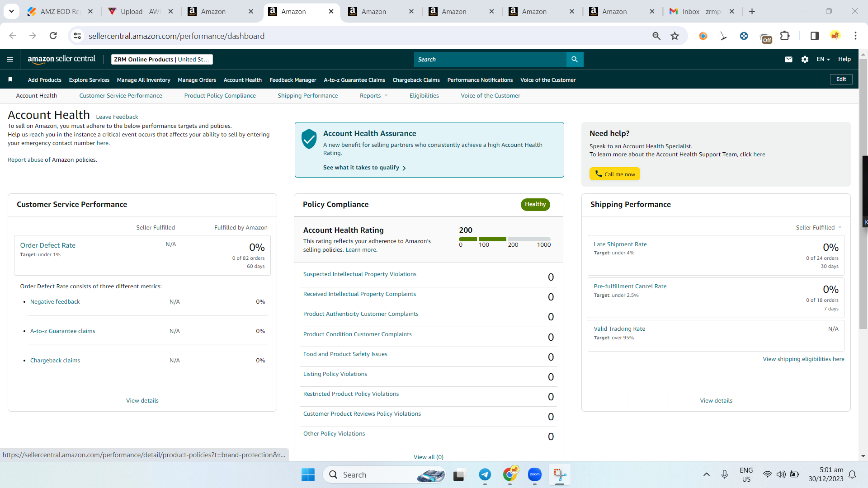
Task: Click the Leave Feedback link
Action: click(x=117, y=117)
